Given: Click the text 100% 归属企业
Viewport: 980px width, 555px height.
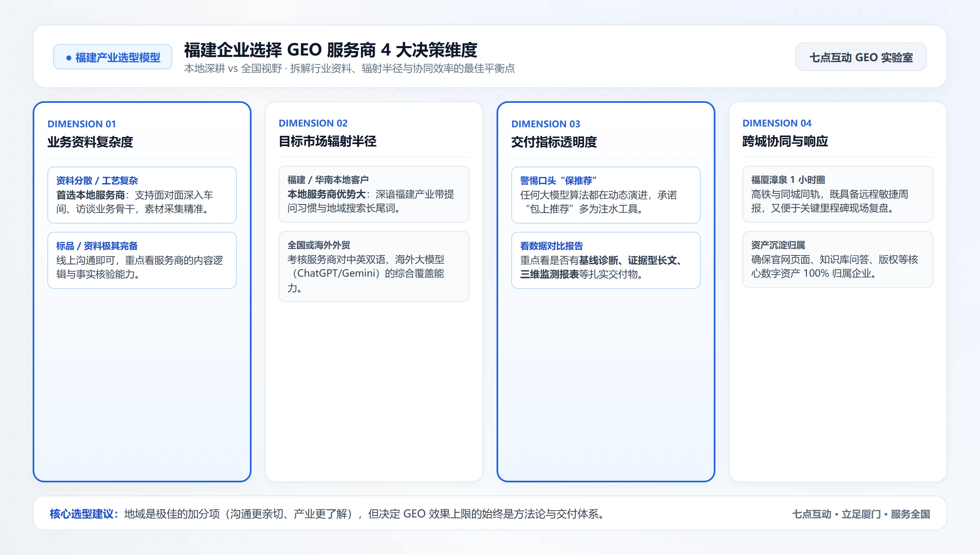Looking at the screenshot, I should tap(840, 273).
